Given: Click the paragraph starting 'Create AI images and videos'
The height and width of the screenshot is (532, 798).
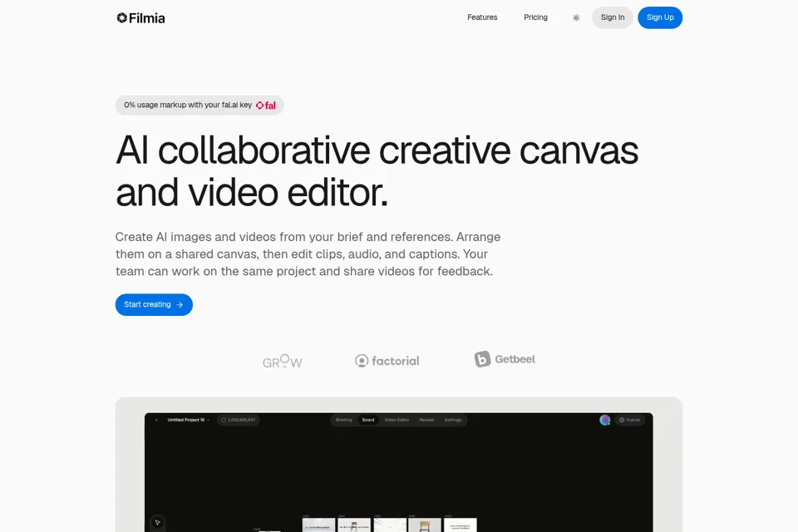Looking at the screenshot, I should (308, 254).
